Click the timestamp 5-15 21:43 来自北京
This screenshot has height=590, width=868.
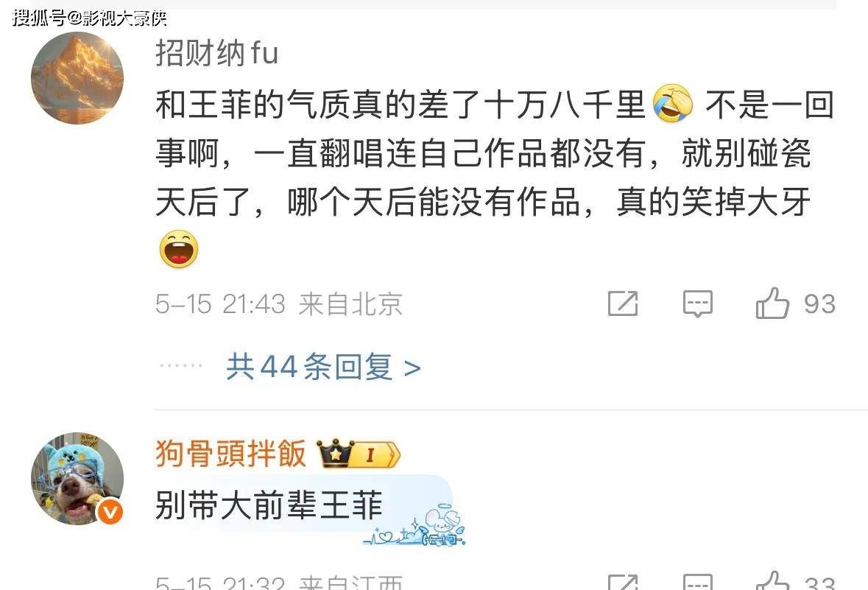[x=279, y=303]
